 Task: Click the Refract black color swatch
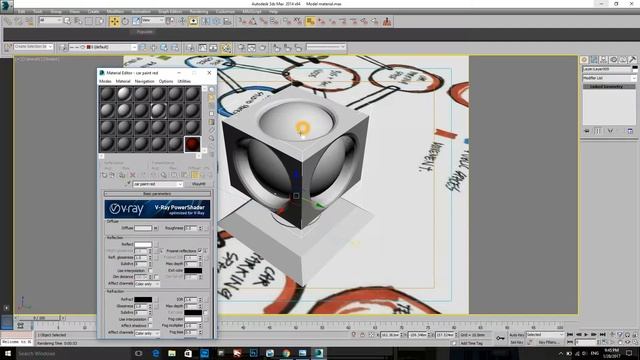(143, 299)
